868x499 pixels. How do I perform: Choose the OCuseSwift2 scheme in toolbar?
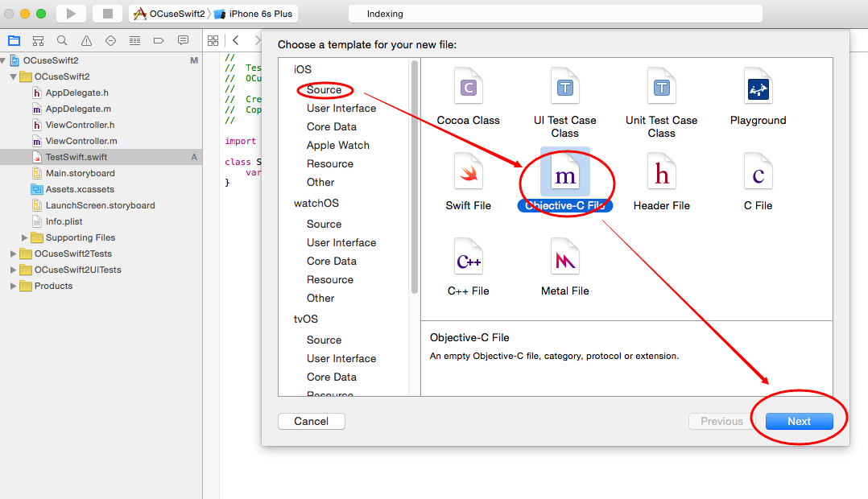click(169, 14)
